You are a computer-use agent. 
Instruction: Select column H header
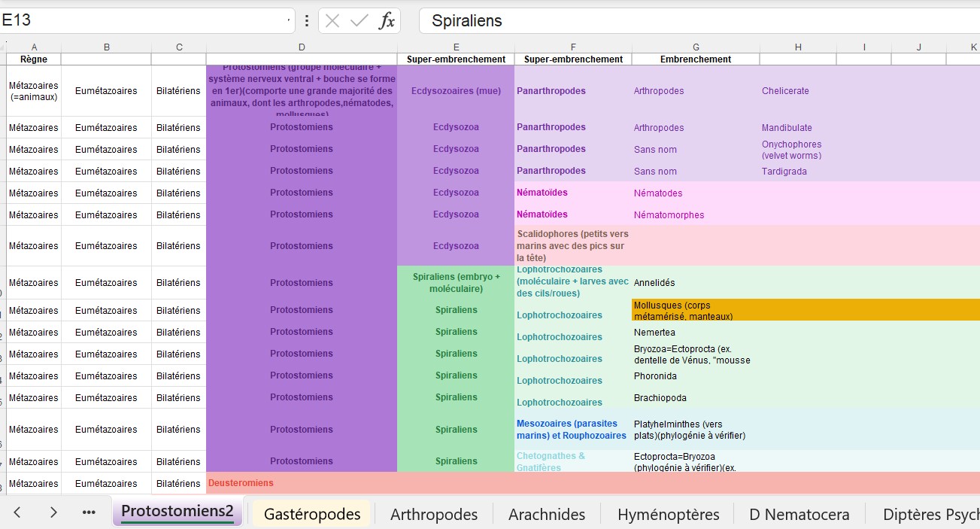coord(798,47)
